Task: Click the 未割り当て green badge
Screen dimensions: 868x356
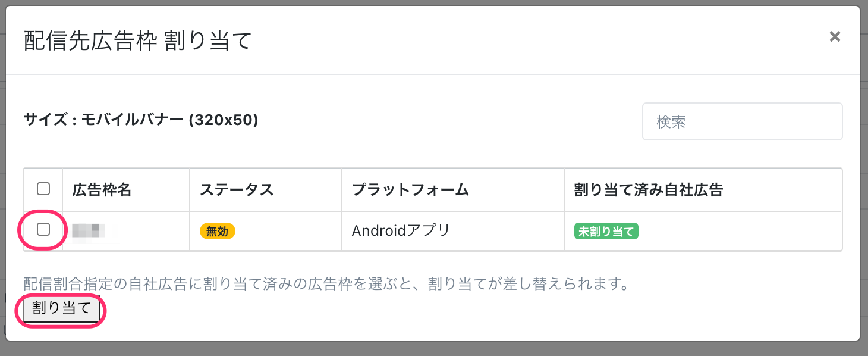Action: 605,231
